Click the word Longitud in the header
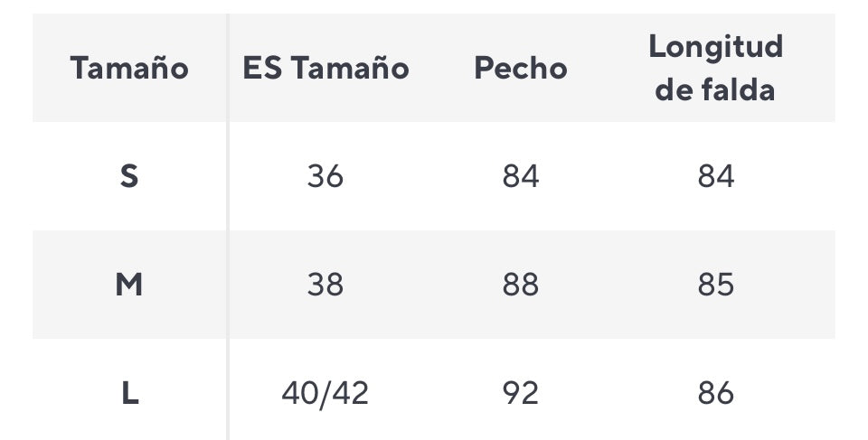Viewport: 868px width, 440px height. coord(716,47)
